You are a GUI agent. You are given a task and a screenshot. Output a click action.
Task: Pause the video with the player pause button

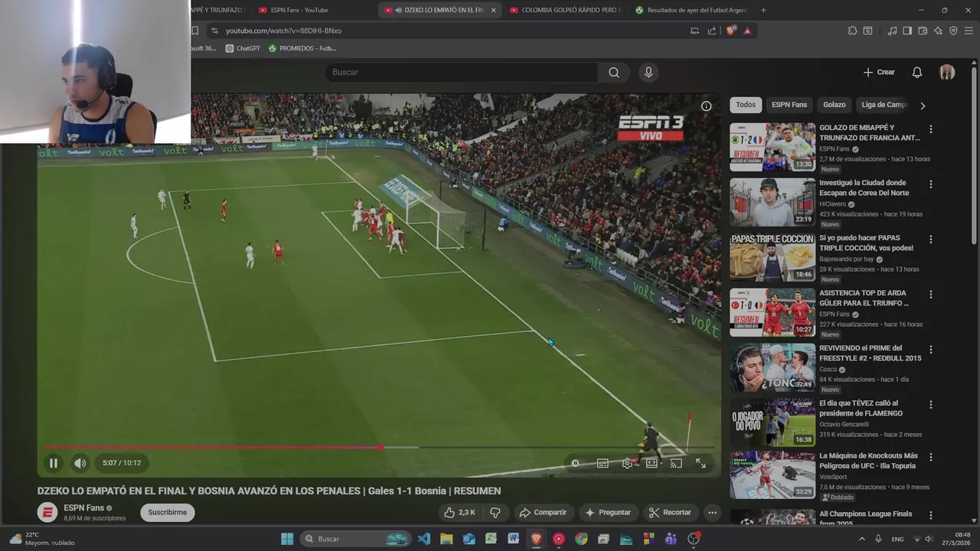(54, 463)
